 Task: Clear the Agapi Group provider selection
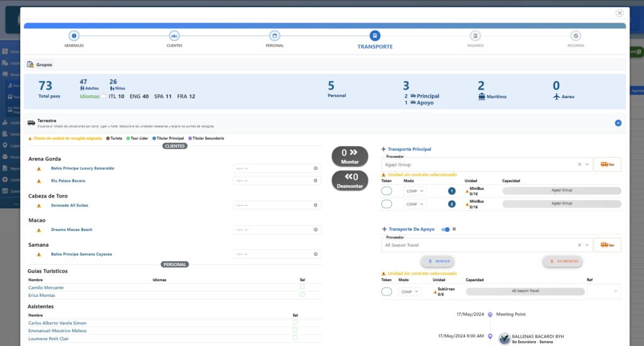[579, 164]
